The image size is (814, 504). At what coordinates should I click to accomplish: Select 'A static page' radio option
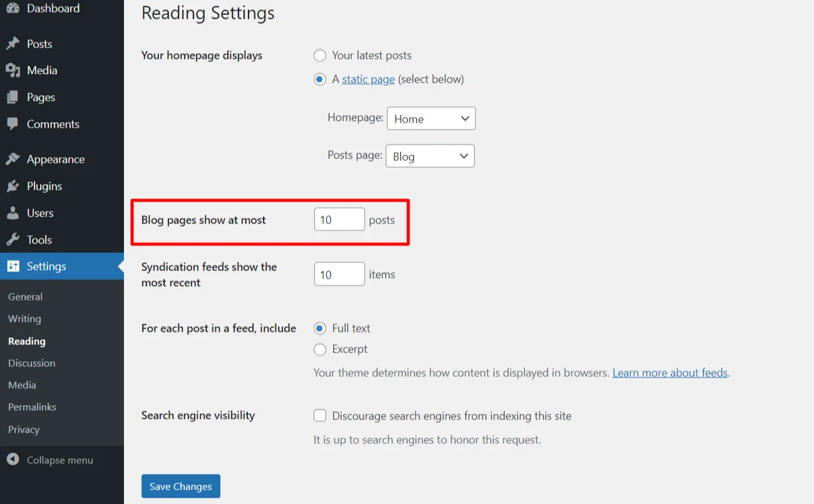[x=320, y=80]
